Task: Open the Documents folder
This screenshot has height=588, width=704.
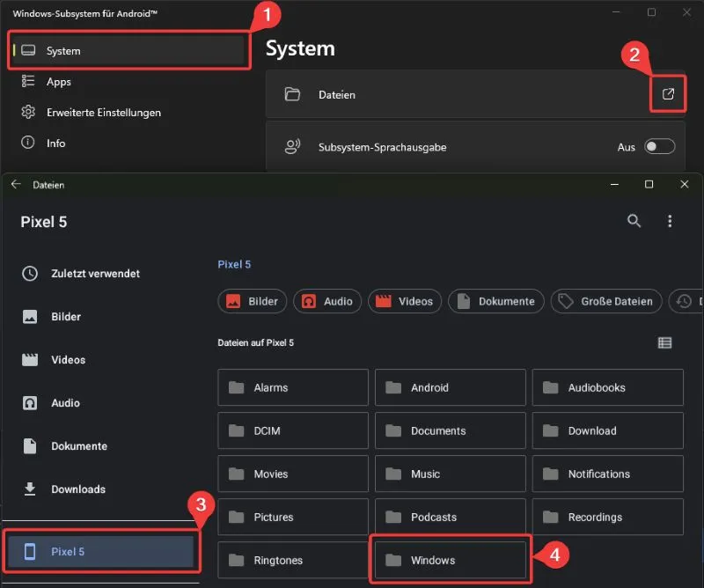Action: [451, 430]
